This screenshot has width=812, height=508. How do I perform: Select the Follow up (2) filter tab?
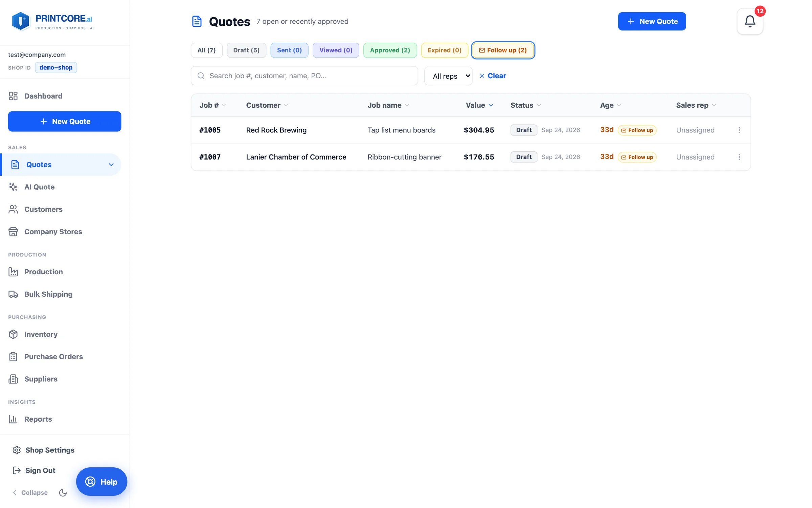(503, 50)
